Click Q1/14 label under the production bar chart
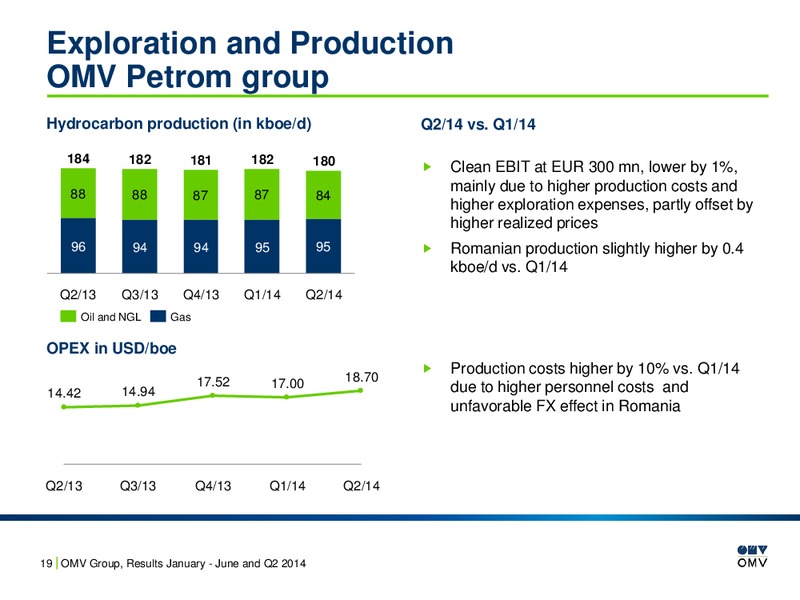Image resolution: width=800 pixels, height=600 pixels. 262,294
